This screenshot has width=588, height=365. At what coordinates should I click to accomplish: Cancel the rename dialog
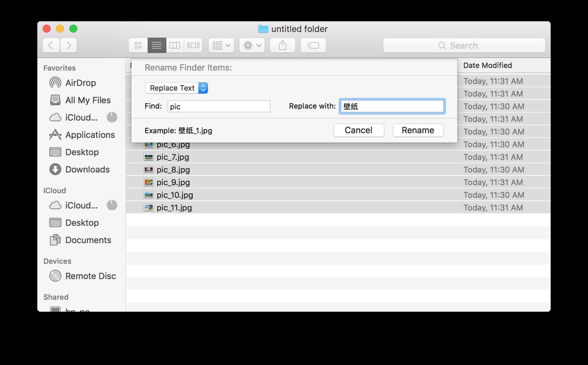coord(359,130)
